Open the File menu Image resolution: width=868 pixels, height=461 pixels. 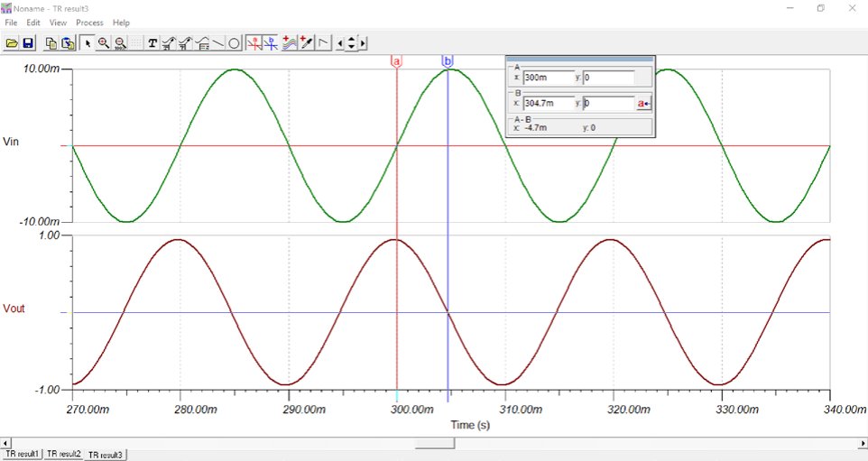pos(11,23)
